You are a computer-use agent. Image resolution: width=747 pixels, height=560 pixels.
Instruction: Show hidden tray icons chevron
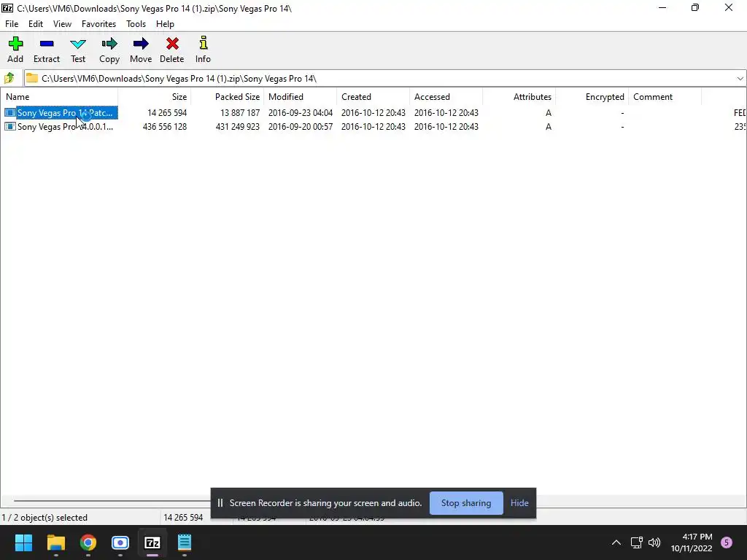pos(616,542)
